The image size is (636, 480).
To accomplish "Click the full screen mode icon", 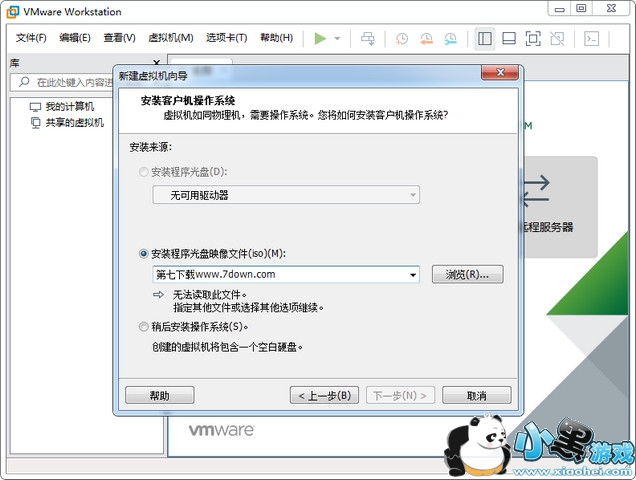I will tap(533, 39).
